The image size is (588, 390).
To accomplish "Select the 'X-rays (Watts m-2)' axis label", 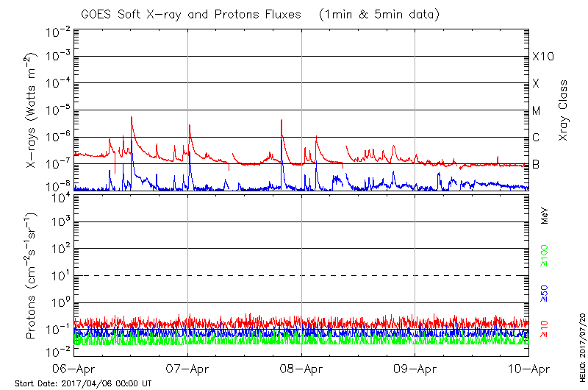I will (x=33, y=110).
